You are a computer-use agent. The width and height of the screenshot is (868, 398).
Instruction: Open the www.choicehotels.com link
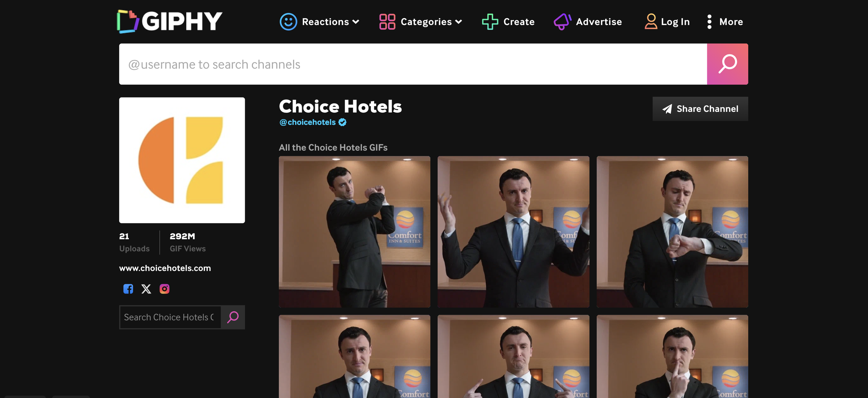click(x=165, y=268)
